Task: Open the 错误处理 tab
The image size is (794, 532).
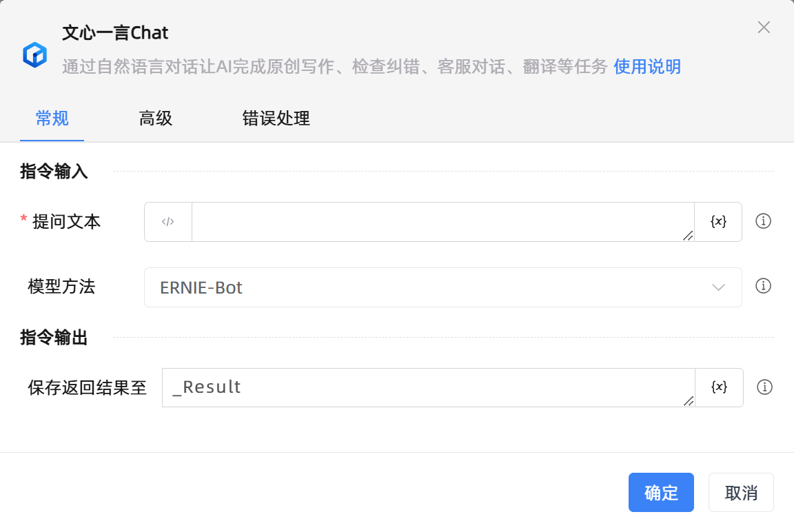Action: [276, 119]
